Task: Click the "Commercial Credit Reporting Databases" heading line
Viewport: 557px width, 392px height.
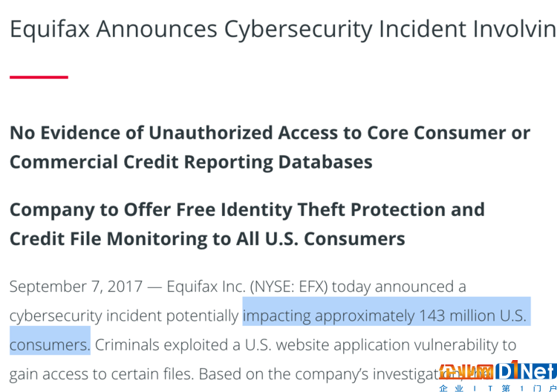Action: click(191, 163)
